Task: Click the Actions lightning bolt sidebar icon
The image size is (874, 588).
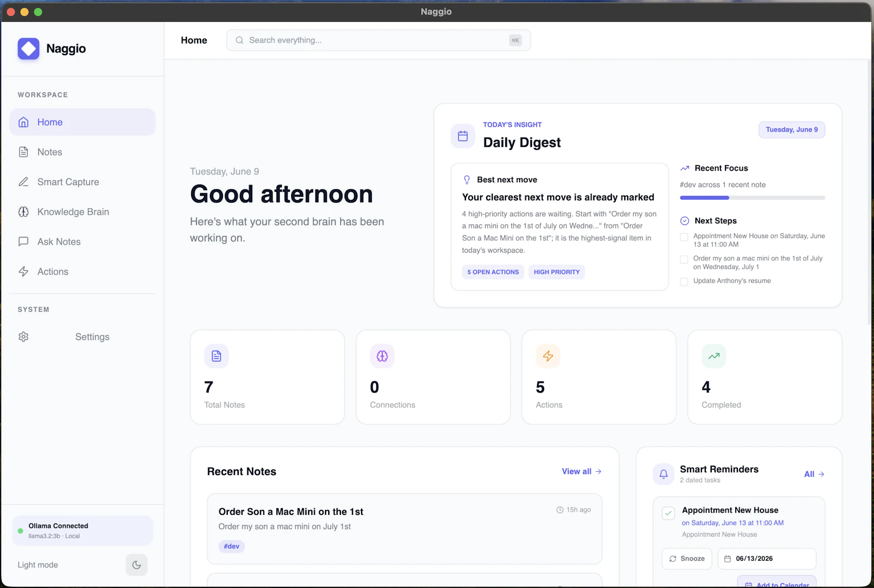Action: (23, 271)
